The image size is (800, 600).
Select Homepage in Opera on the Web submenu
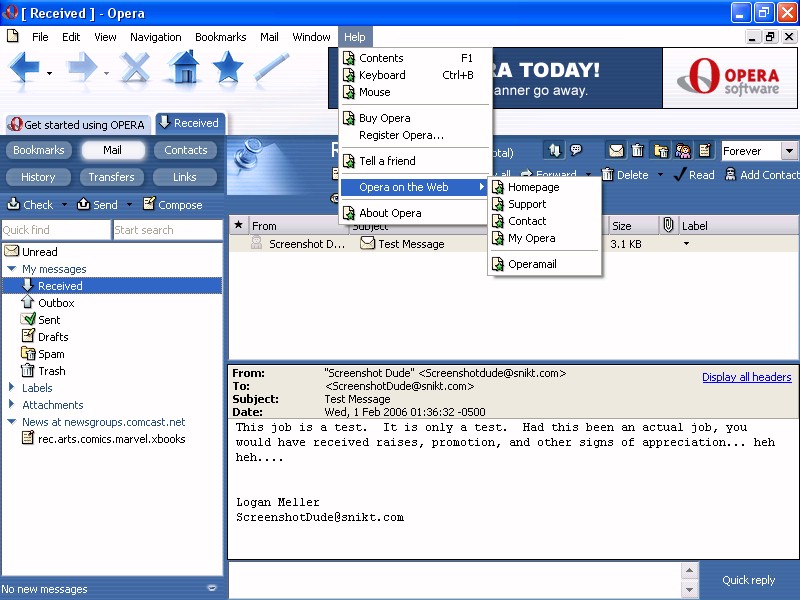[544, 187]
